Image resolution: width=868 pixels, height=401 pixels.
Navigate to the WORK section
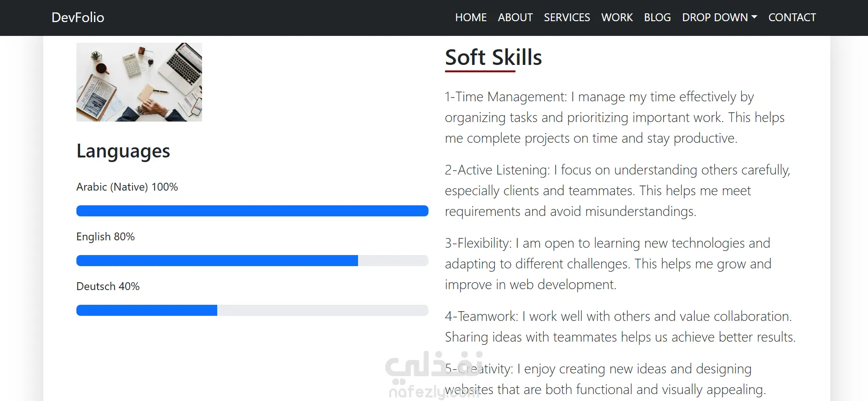point(617,17)
